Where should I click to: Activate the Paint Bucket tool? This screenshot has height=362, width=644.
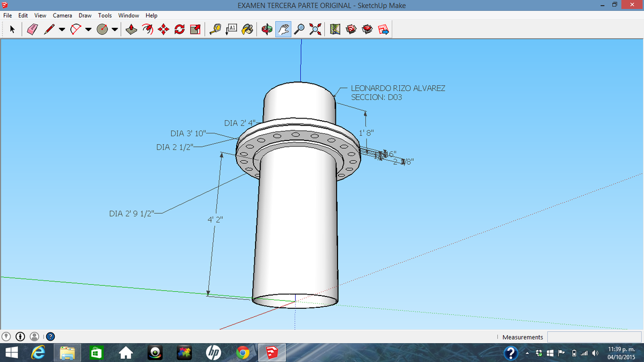tap(247, 29)
